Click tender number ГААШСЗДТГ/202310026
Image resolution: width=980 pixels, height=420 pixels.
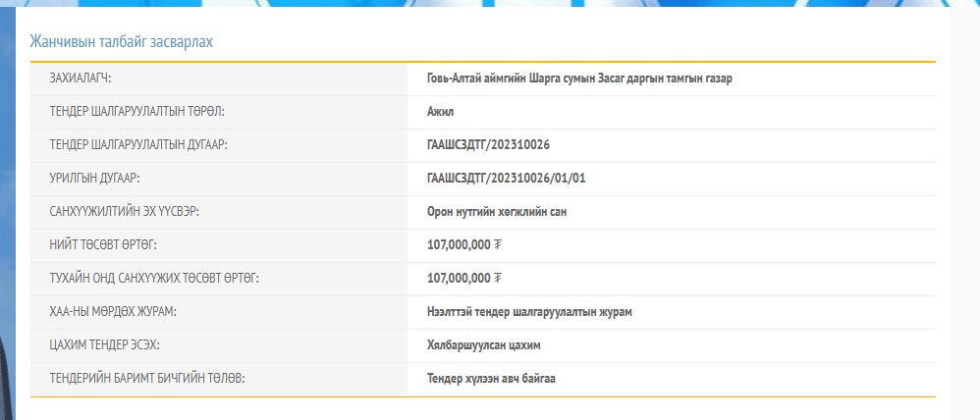pos(488,145)
